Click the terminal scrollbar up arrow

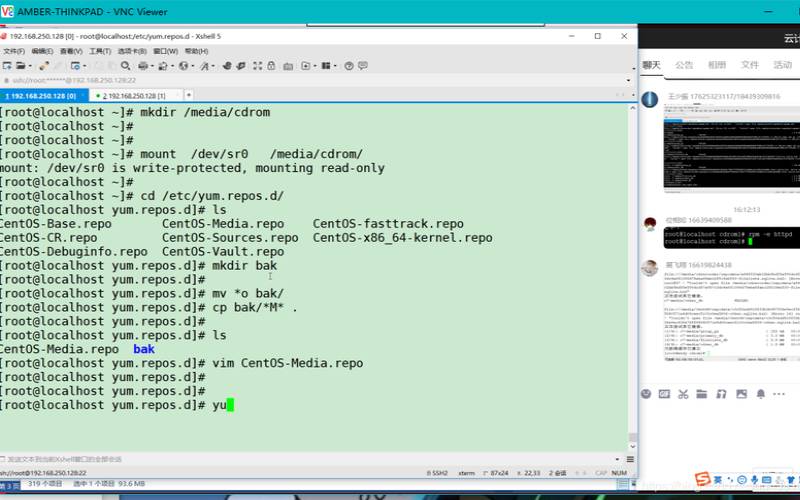[x=633, y=108]
